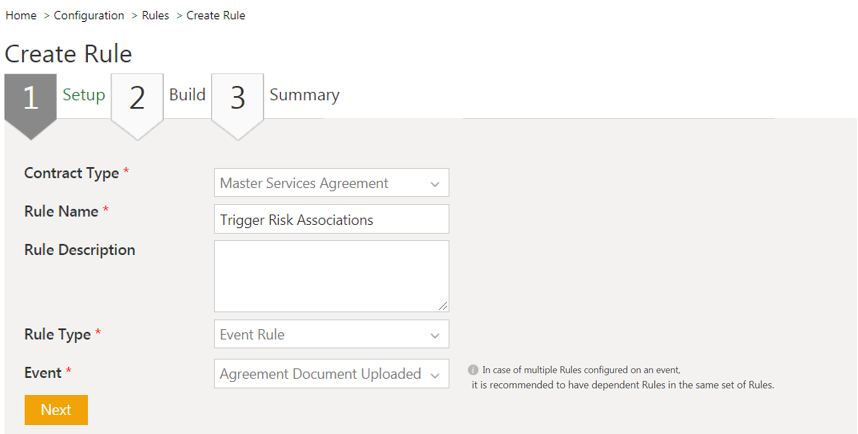Expand the Rule Type dropdown
858x434 pixels.
(x=331, y=335)
